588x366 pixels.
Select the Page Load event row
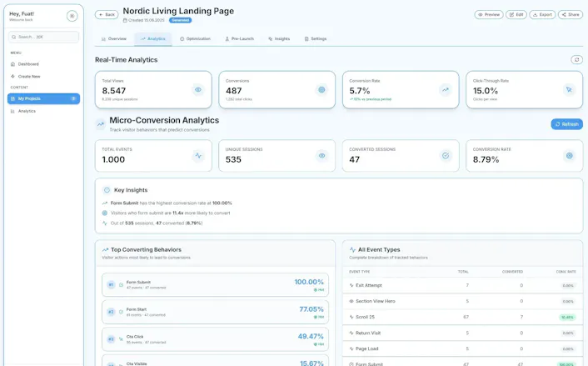point(463,348)
